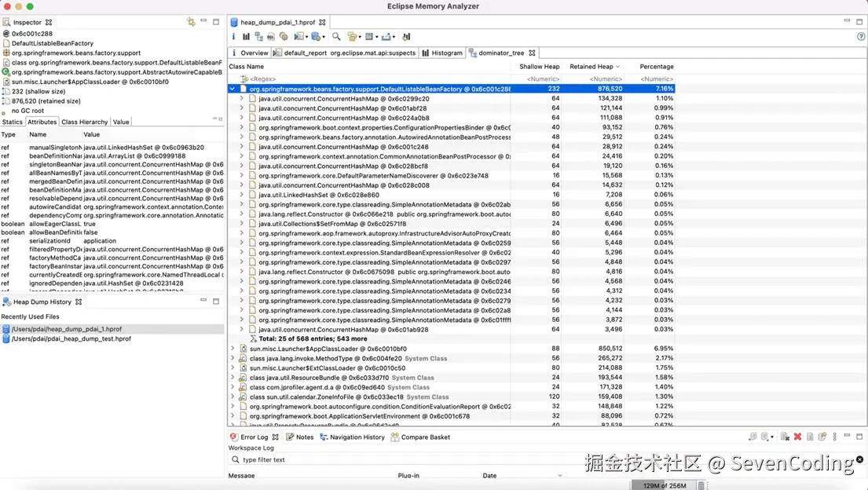The height and width of the screenshot is (490, 868).
Task: Click the find object magnifier icon
Action: (336, 37)
